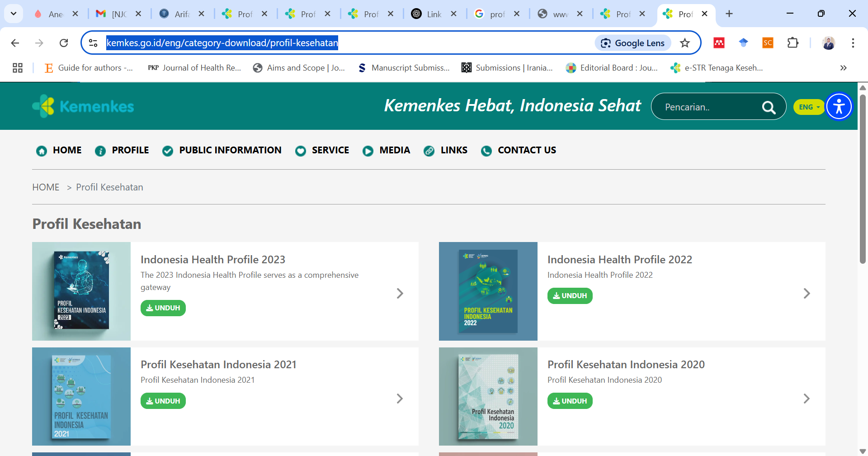Bookmark this page with star icon
The height and width of the screenshot is (456, 868).
[x=685, y=43]
